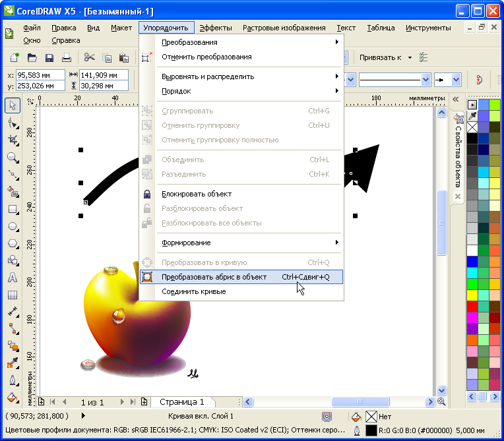Pick the yellow color swatch

[x=472, y=295]
